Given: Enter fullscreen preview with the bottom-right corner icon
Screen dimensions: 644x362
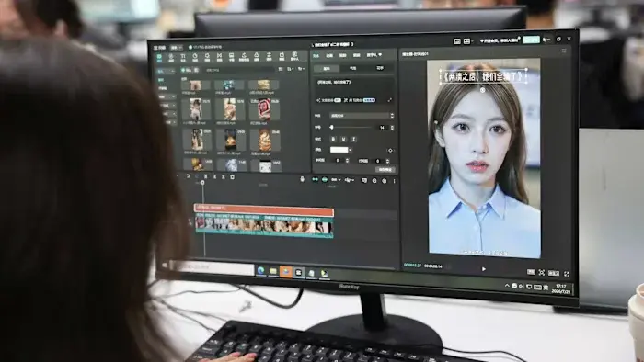Looking at the screenshot, I should click(x=567, y=274).
